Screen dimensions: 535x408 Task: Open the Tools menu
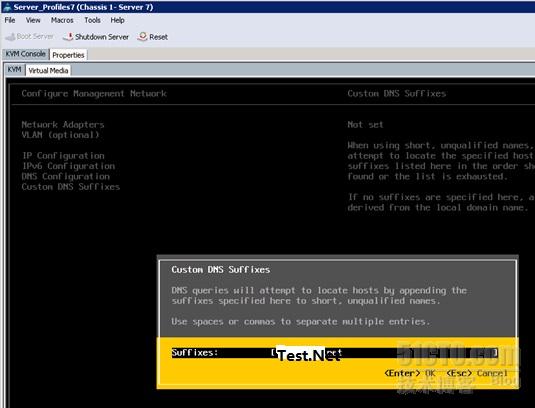pyautogui.click(x=92, y=20)
